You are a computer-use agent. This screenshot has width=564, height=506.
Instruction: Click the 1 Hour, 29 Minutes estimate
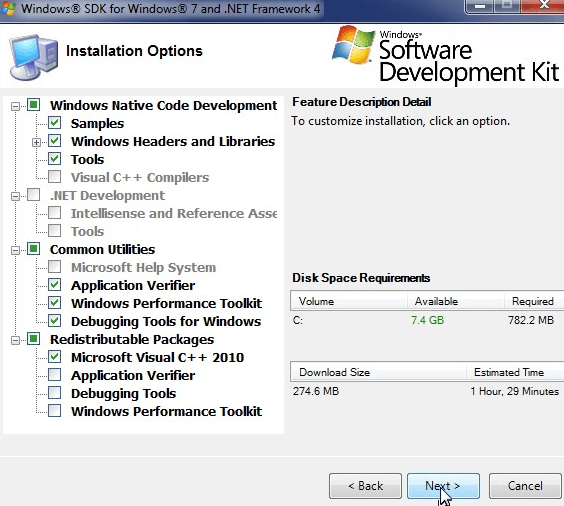click(x=515, y=391)
